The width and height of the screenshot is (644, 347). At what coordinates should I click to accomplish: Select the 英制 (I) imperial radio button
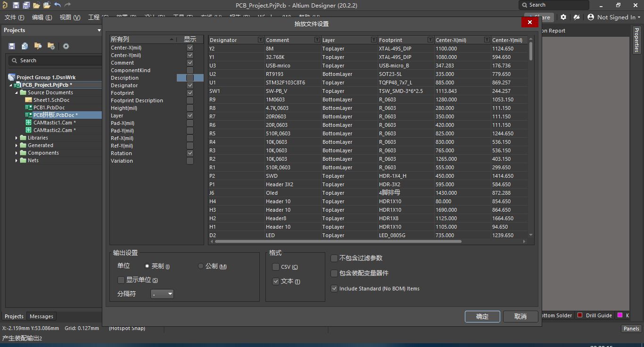[147, 266]
